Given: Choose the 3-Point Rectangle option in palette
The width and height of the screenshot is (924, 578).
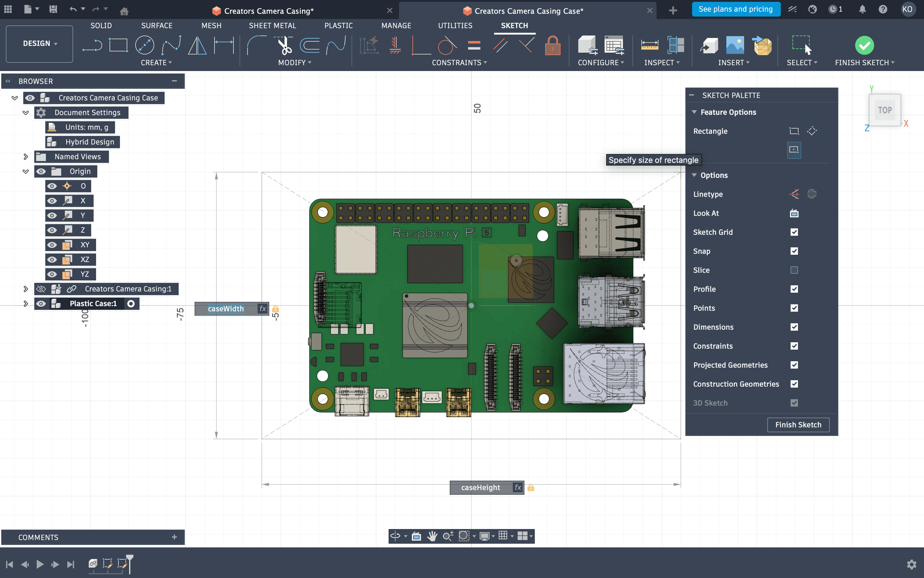Looking at the screenshot, I should click(812, 131).
